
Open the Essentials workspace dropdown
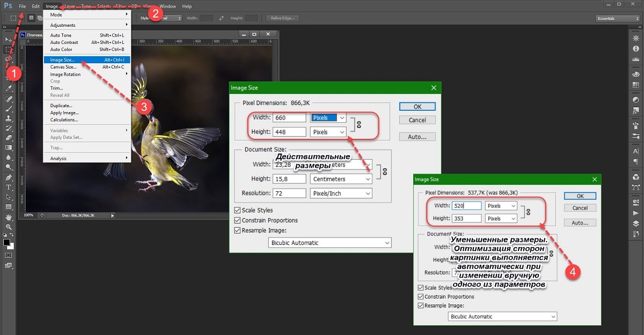coord(618,18)
